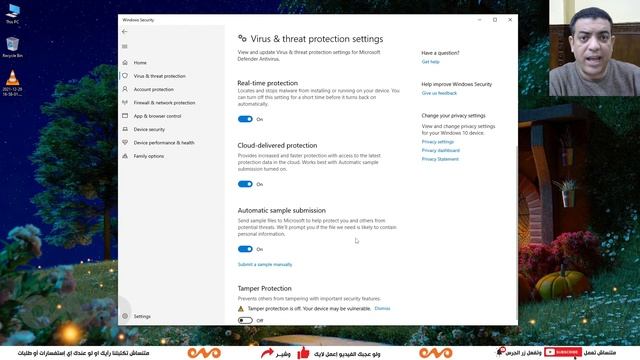The width and height of the screenshot is (640, 360).
Task: Turn off Cloud-delivered protection toggle
Action: [x=245, y=184]
